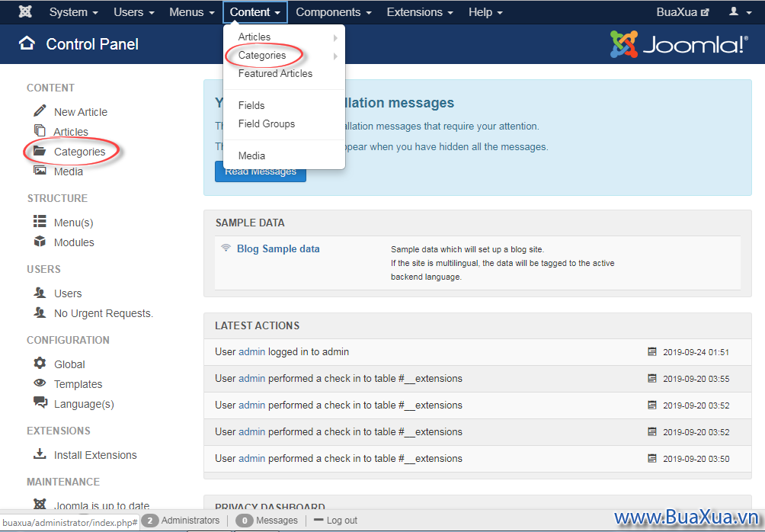Click the Log out link in status bar
Image resolution: width=765 pixels, height=532 pixels.
(x=342, y=521)
